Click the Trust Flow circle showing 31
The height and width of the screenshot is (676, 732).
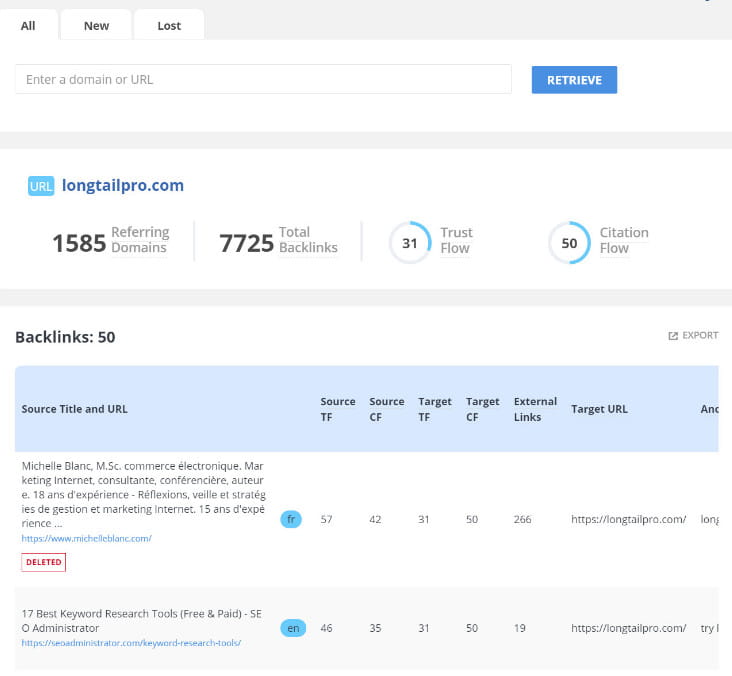pyautogui.click(x=409, y=242)
